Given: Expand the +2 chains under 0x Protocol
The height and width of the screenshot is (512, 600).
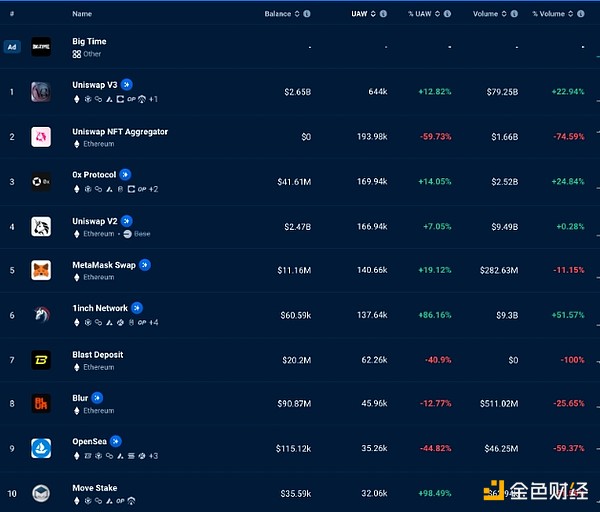Looking at the screenshot, I should pos(153,189).
